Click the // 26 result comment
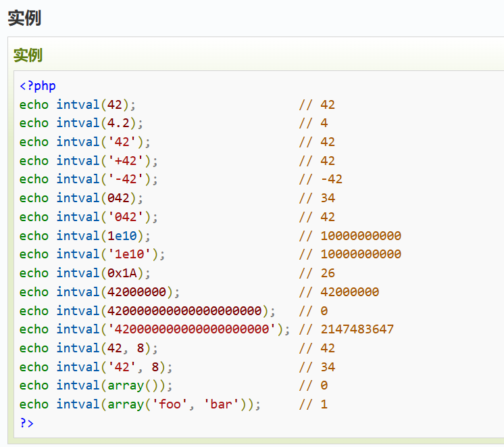The width and height of the screenshot is (504, 447). coord(317,273)
